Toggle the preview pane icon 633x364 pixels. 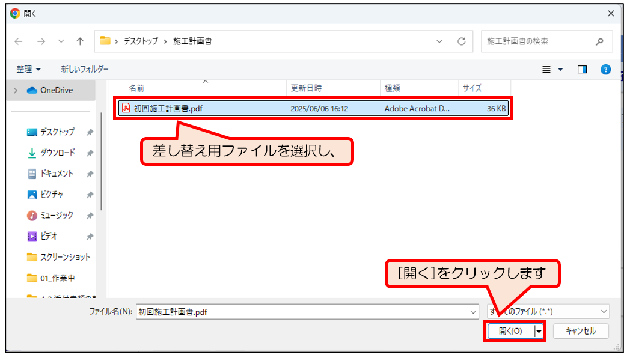(581, 70)
